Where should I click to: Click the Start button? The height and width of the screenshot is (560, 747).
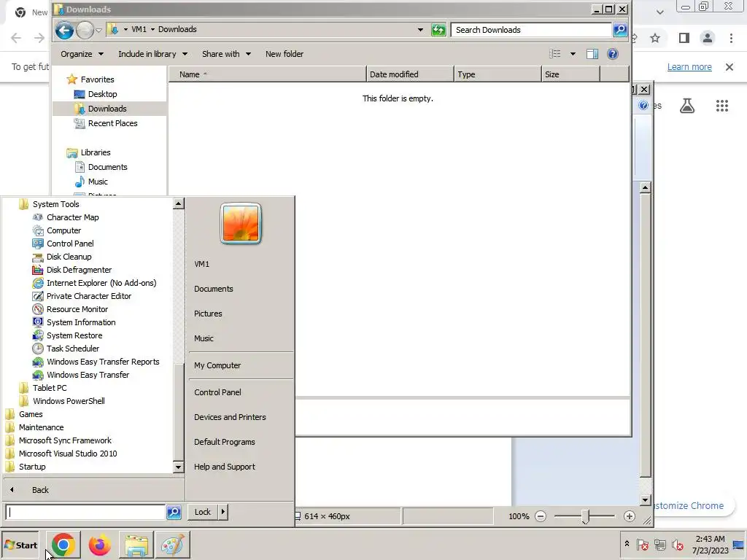point(20,545)
